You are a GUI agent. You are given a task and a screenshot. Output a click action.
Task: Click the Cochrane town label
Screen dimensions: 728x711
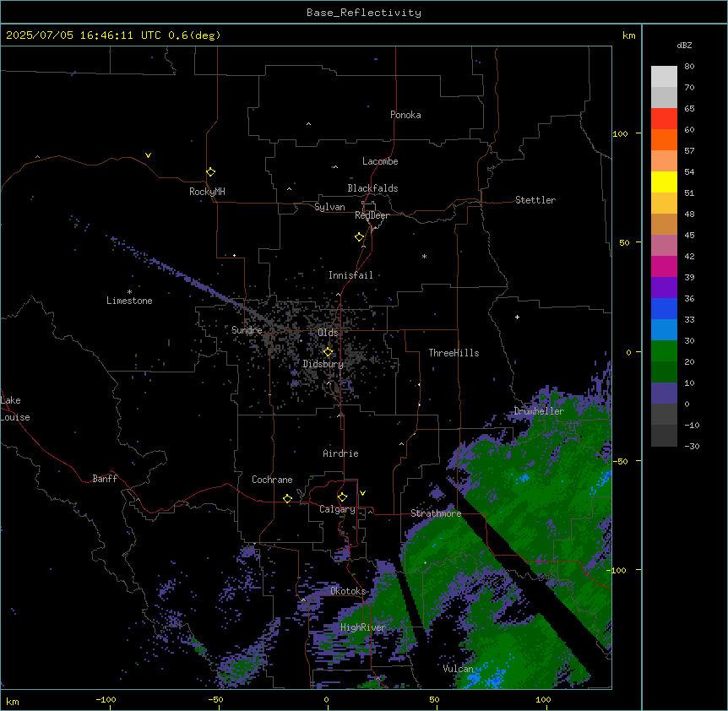(x=272, y=480)
